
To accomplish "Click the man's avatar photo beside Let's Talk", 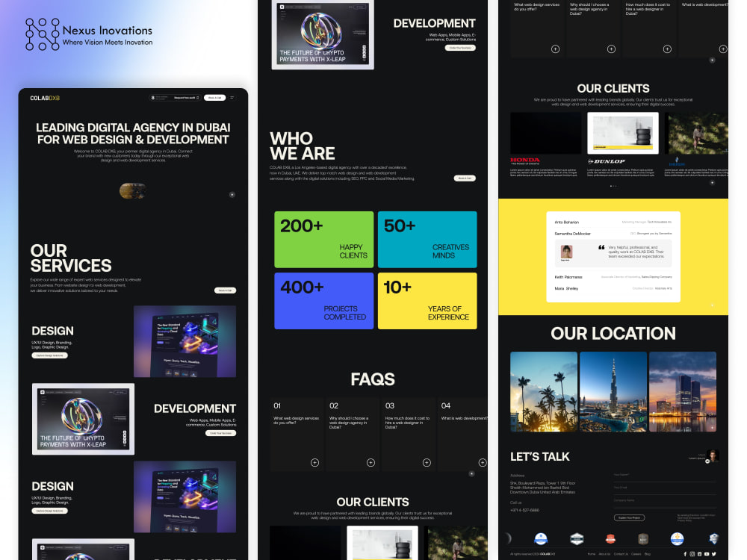I will pos(713,455).
